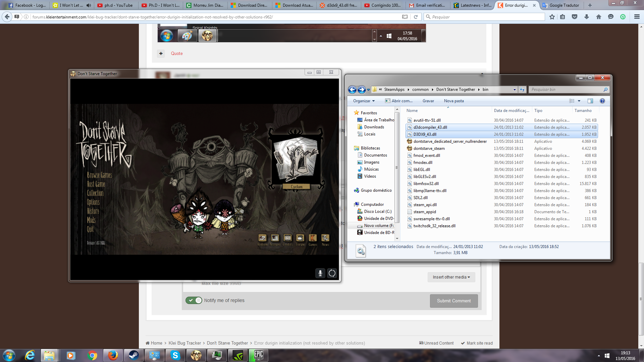Expand Explorer address bar history dropdown

tap(515, 89)
